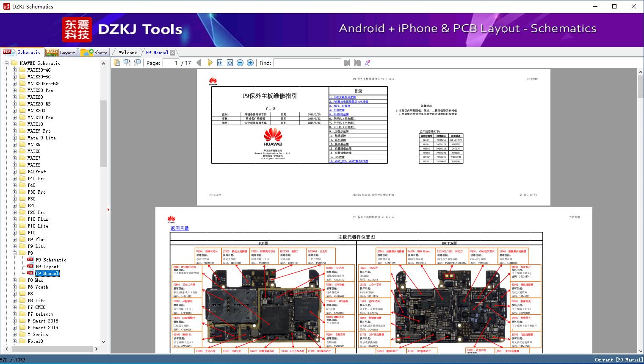644x364 pixels.
Task: Fit whole page in view
Action: click(x=230, y=63)
